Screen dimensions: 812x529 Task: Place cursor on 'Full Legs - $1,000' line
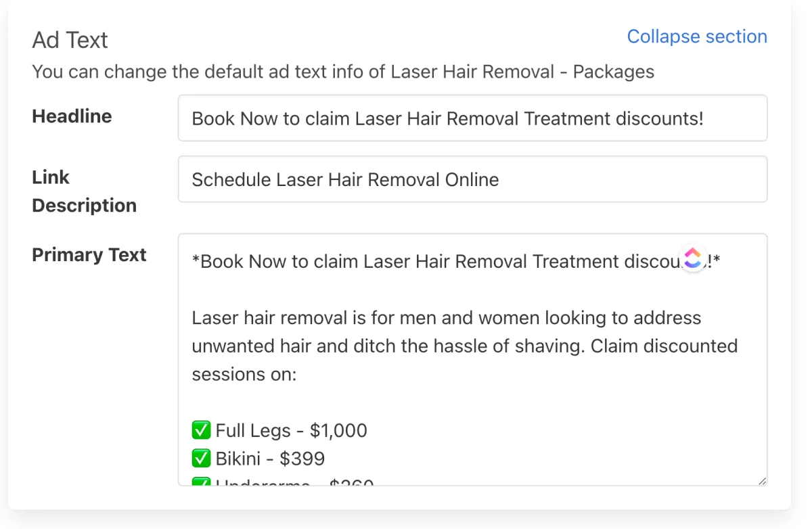[291, 430]
